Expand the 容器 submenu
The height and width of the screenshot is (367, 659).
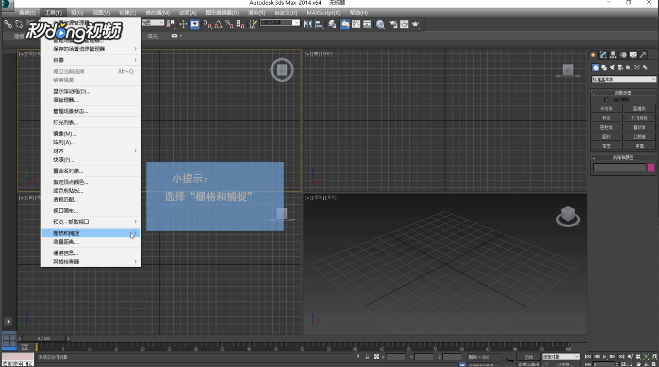coord(91,60)
